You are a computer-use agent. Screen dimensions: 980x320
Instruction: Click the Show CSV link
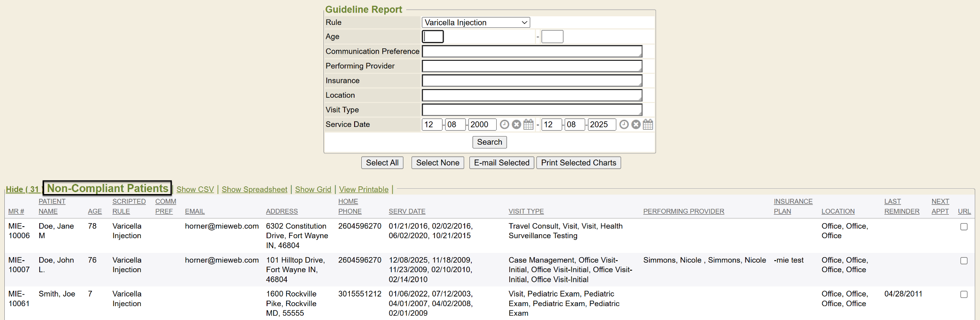click(195, 189)
